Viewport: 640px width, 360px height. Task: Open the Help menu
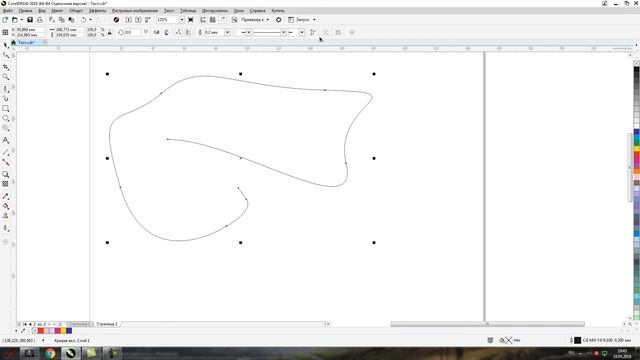pyautogui.click(x=258, y=11)
